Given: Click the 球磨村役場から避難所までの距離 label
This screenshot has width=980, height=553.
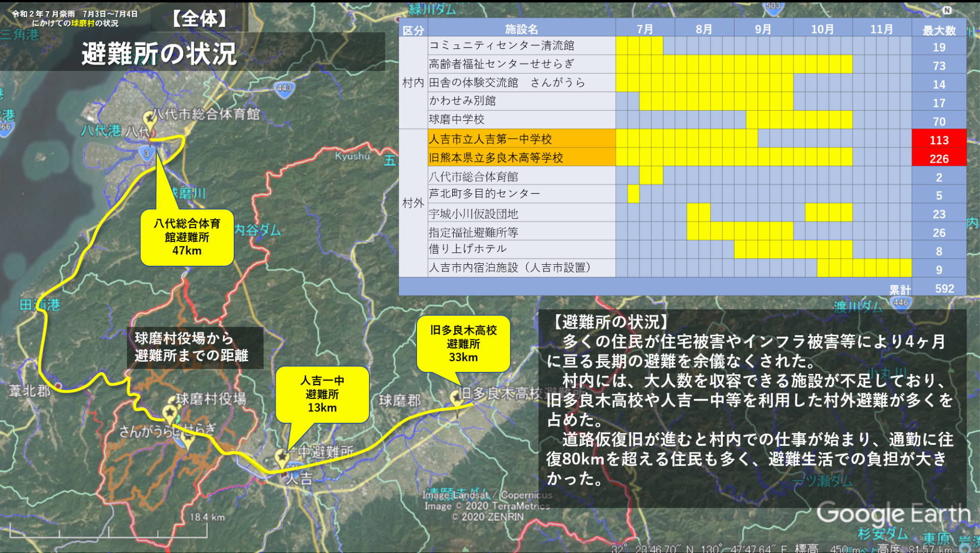Looking at the screenshot, I should click(x=195, y=347).
